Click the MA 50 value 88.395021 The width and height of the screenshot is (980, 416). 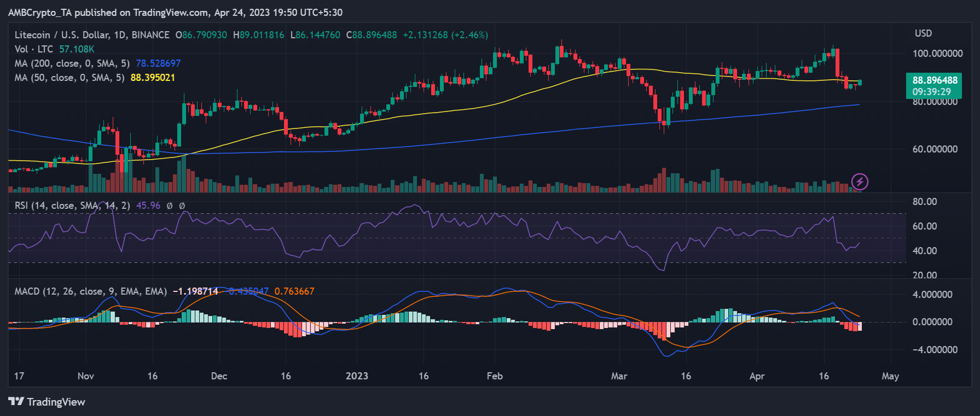(153, 78)
